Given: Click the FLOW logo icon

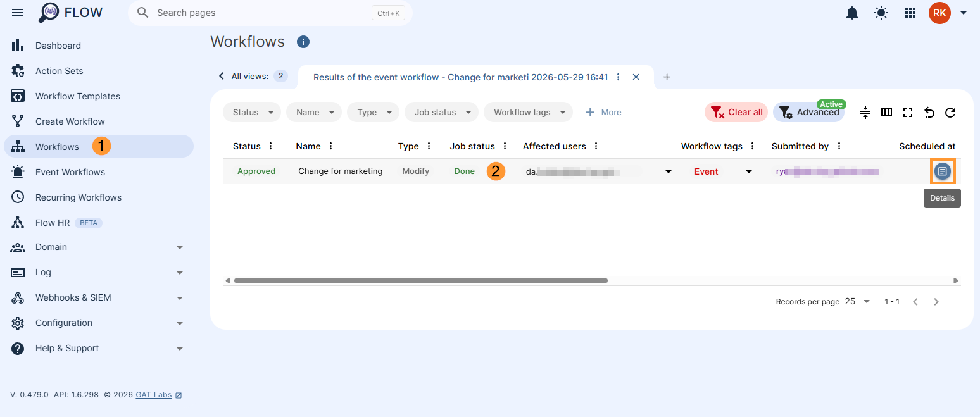Looking at the screenshot, I should coord(49,13).
